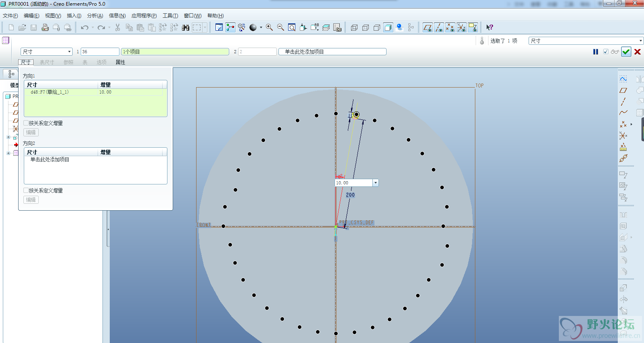This screenshot has height=343, width=644.
Task: Zoom in with the magnifier plus icon
Action: 269,27
